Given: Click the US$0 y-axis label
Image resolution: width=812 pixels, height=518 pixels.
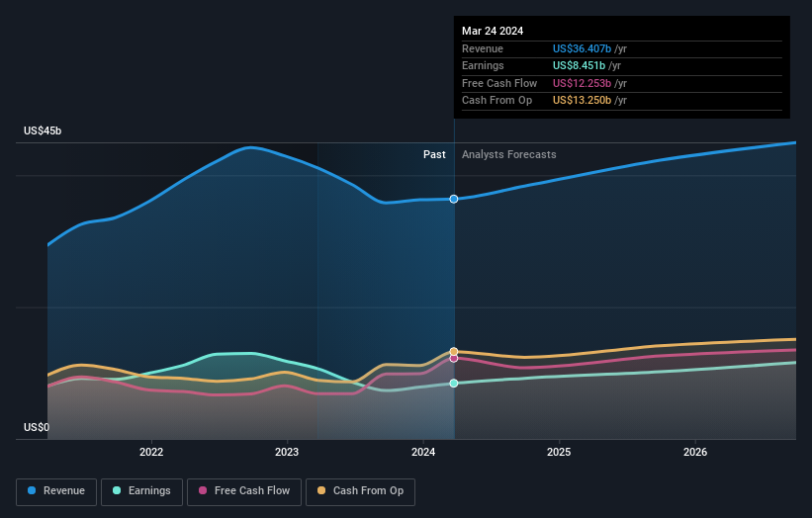Looking at the screenshot, I should [x=37, y=427].
